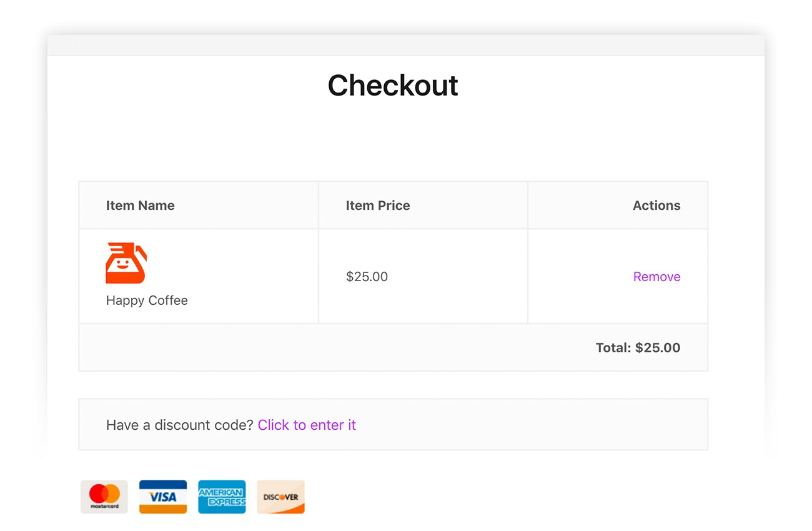The image size is (812, 531).
Task: Click the blue American Express logo text
Action: coord(222,497)
